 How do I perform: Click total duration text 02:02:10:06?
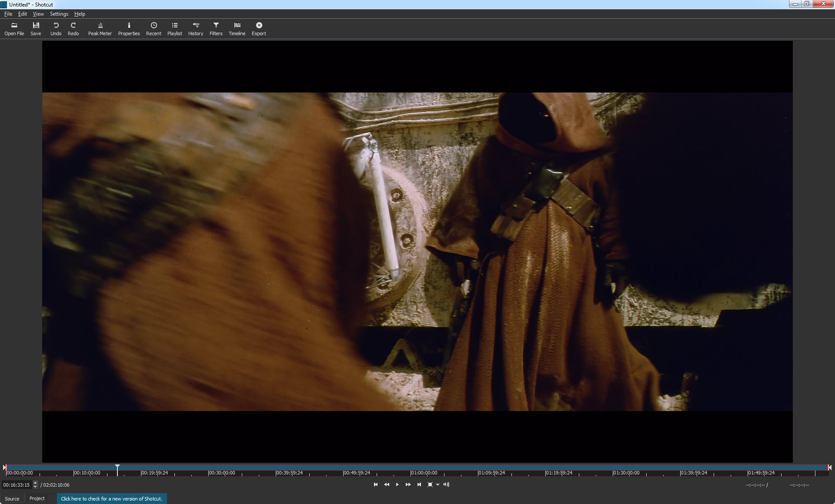pos(56,485)
